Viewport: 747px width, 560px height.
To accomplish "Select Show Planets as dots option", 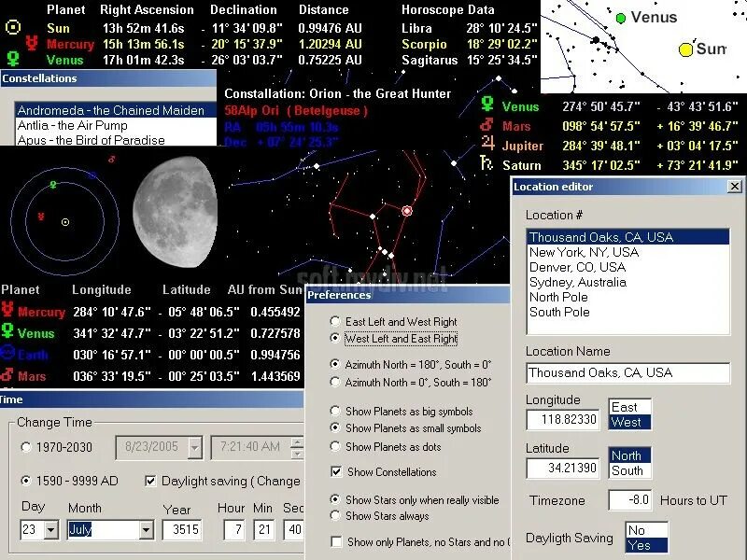I will [x=335, y=447].
